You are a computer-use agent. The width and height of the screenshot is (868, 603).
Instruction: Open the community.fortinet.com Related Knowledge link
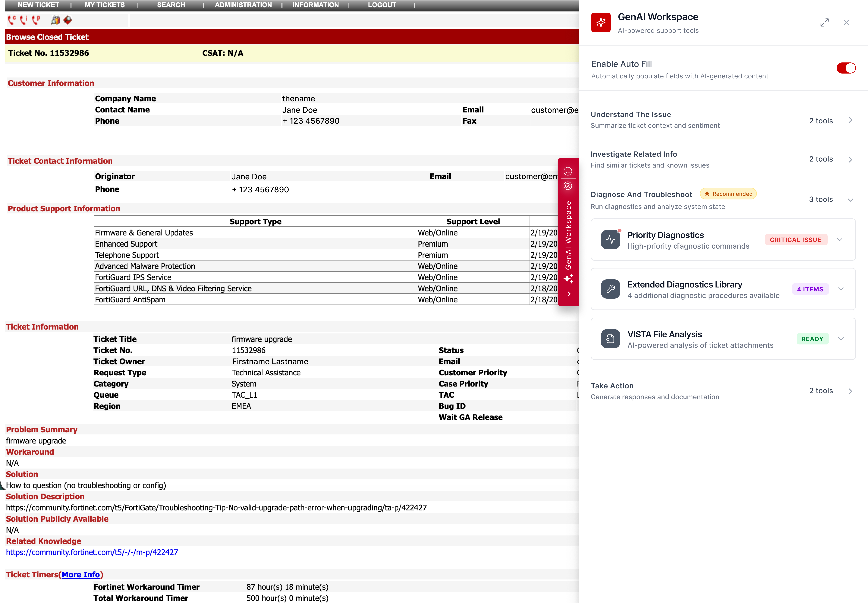pyautogui.click(x=92, y=552)
